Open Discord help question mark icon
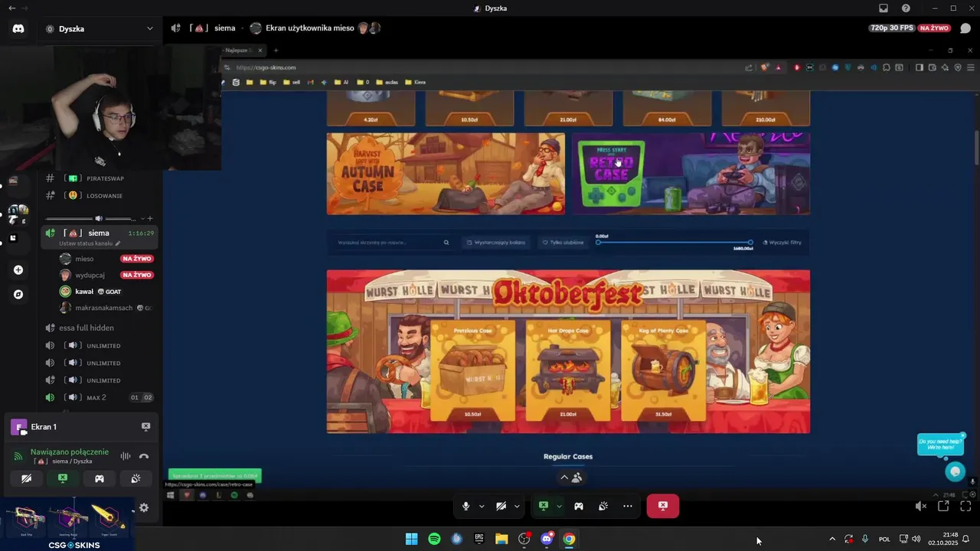The height and width of the screenshot is (551, 980). pyautogui.click(x=906, y=8)
